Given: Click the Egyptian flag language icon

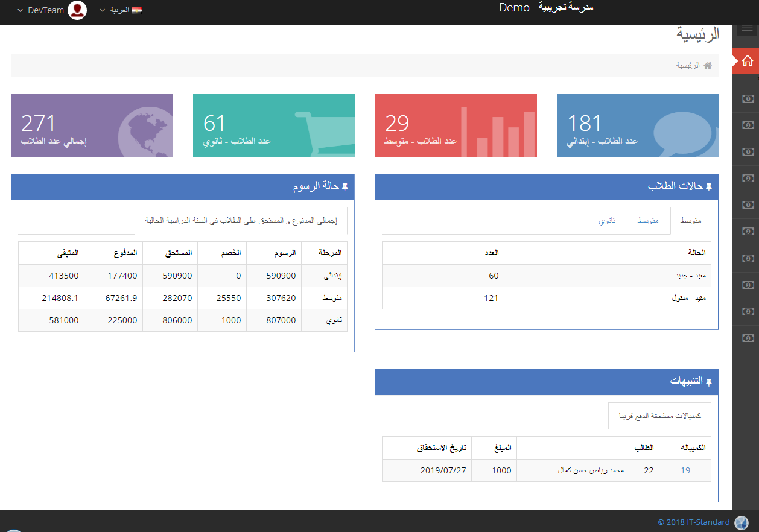Looking at the screenshot, I should coord(136,10).
